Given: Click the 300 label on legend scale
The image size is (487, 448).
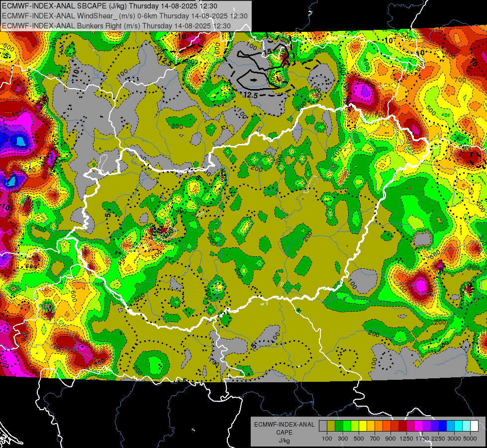Looking at the screenshot, I should [343, 439].
